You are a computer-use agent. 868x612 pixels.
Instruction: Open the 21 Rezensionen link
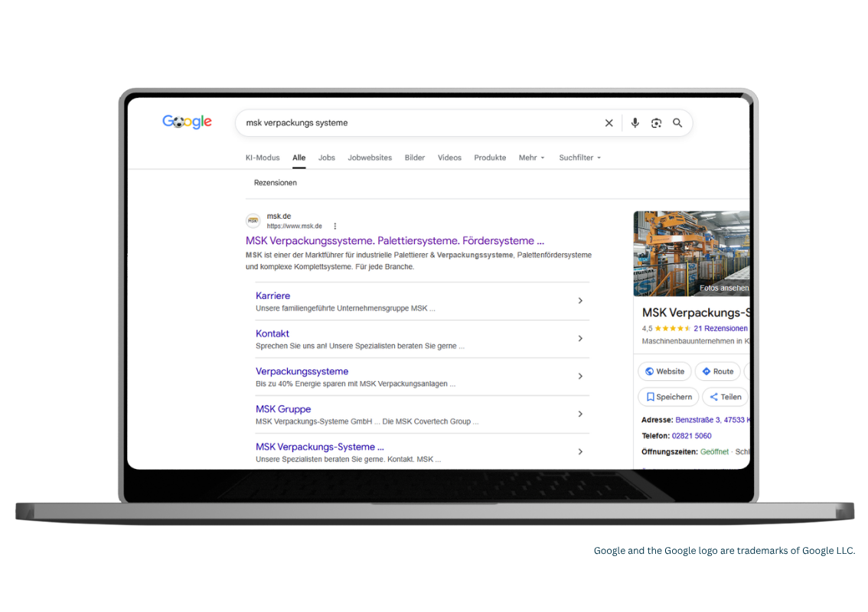720,328
